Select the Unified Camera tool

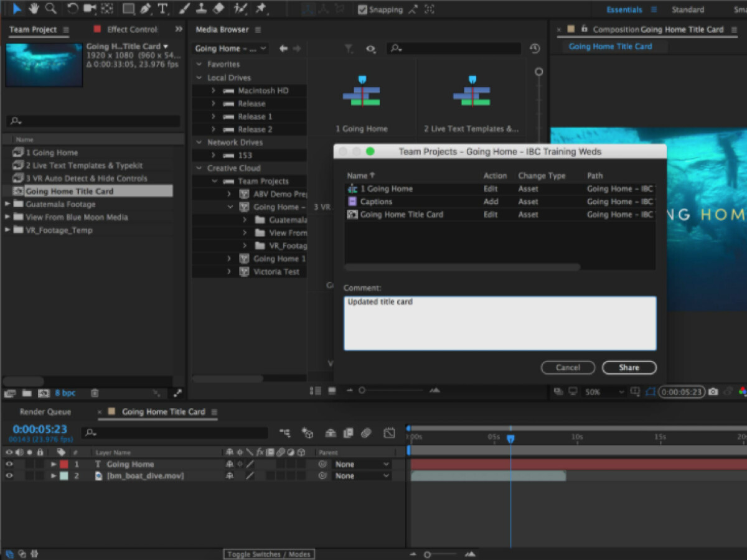coord(90,9)
